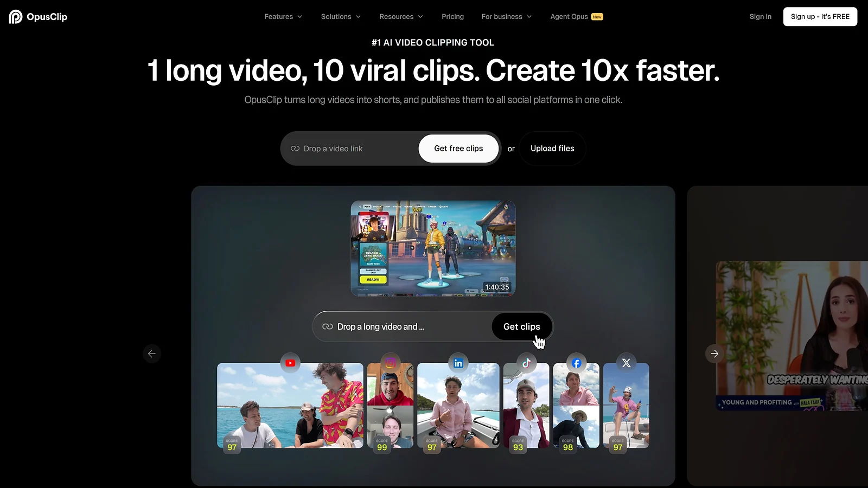Click the TikTok icon

pos(526,363)
